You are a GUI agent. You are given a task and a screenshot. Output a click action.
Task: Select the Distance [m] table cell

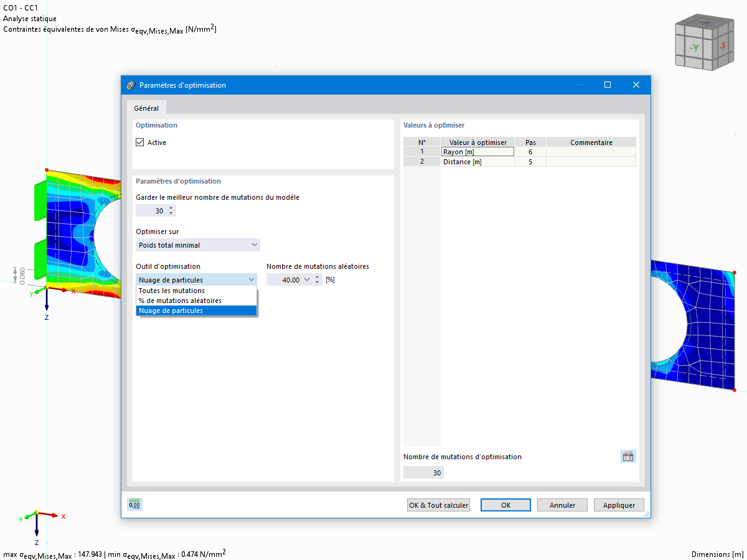tap(477, 162)
